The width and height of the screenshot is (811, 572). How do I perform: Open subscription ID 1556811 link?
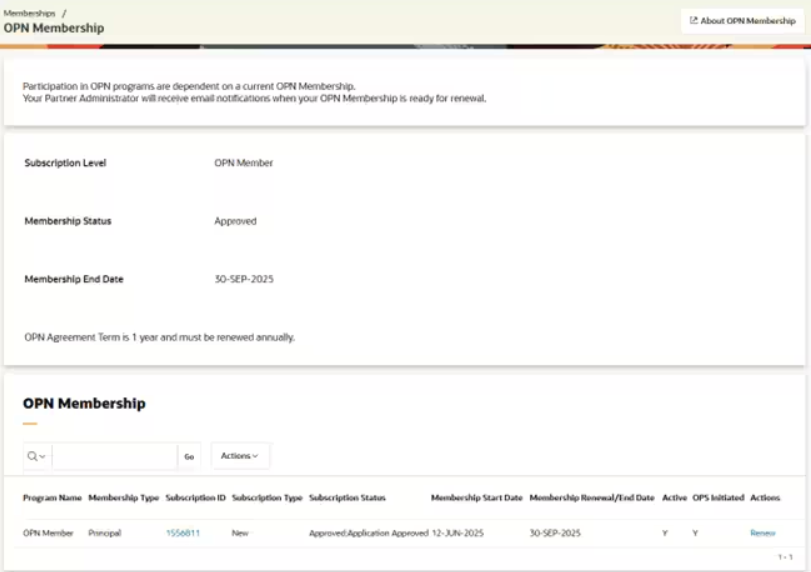(x=183, y=533)
